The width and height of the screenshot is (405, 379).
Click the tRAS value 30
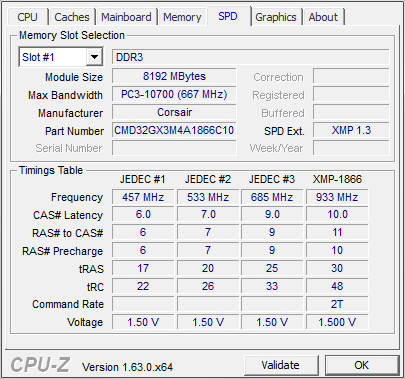pyautogui.click(x=337, y=268)
